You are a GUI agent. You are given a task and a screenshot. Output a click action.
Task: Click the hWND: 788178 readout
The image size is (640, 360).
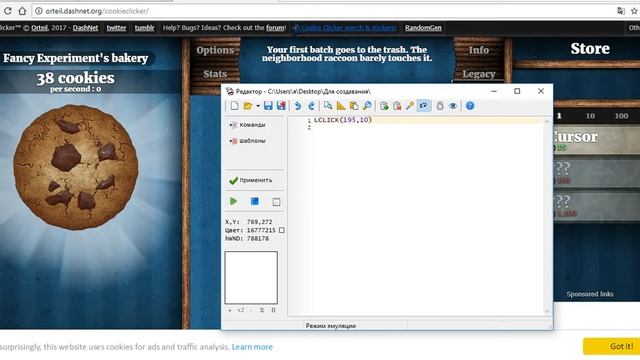click(247, 238)
